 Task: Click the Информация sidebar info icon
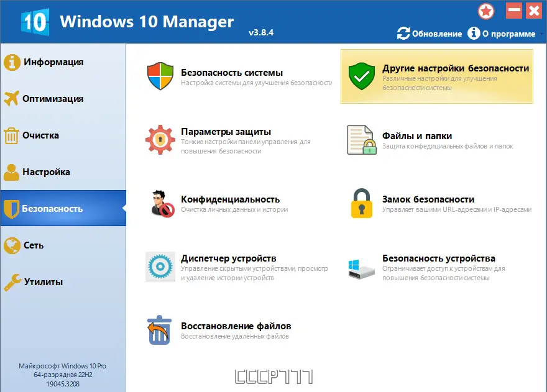12,62
